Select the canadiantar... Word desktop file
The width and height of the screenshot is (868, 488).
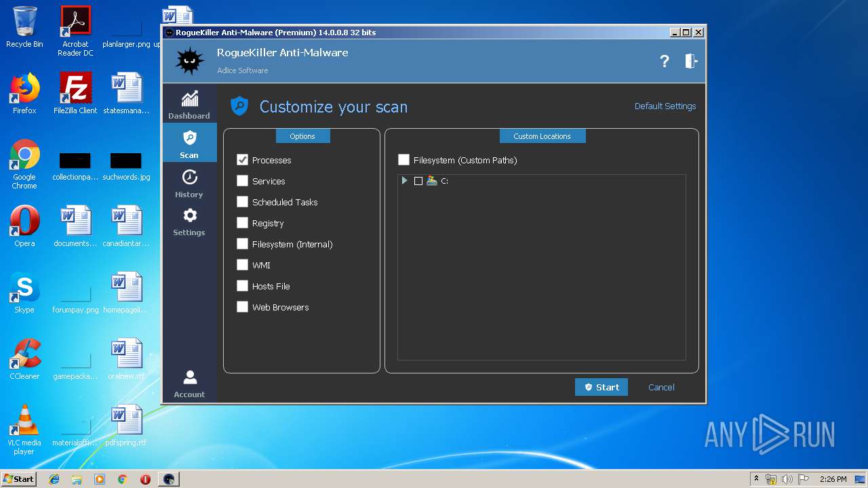point(126,226)
